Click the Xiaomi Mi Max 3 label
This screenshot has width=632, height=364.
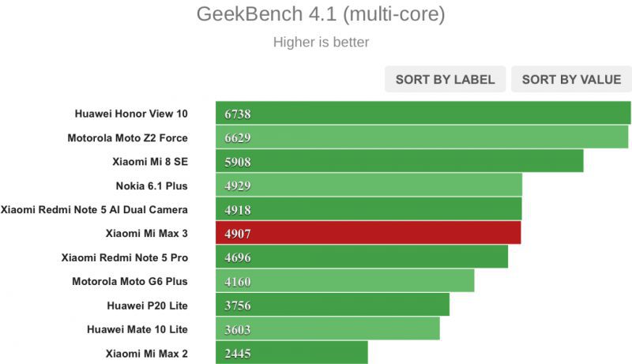146,233
